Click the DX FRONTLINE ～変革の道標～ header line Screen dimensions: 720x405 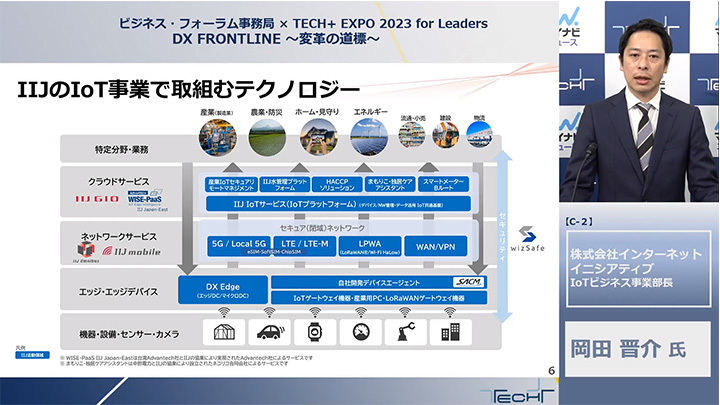[276, 39]
